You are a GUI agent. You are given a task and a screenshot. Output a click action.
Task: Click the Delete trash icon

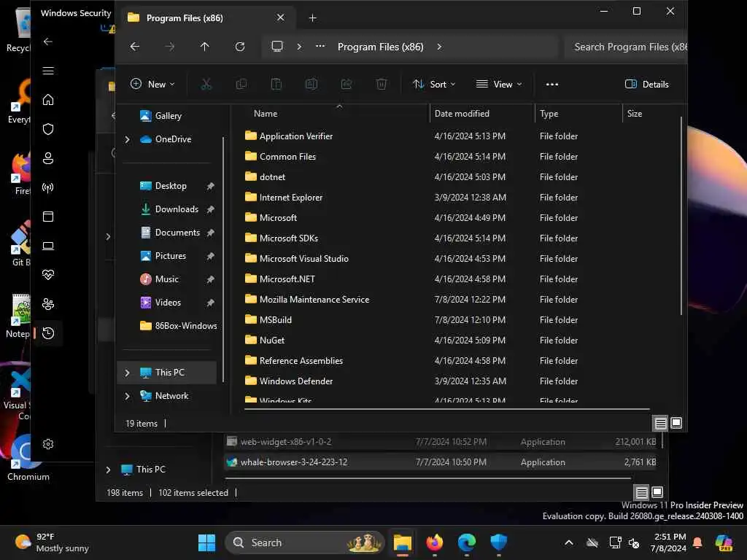coord(381,85)
